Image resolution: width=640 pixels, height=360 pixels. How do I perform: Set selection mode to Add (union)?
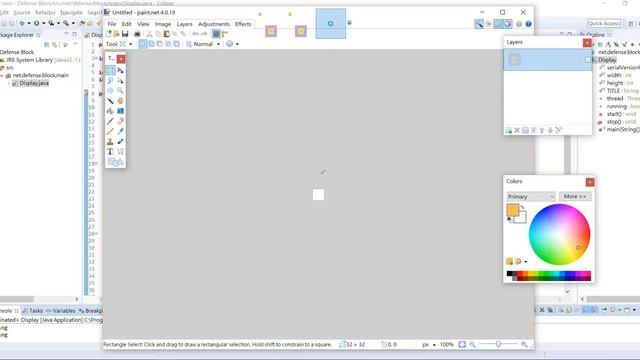point(151,44)
